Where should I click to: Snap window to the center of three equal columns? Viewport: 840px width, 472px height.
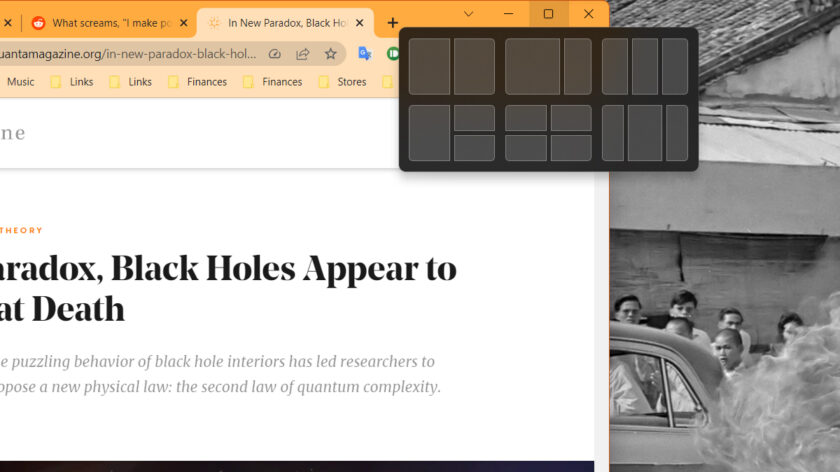645,67
